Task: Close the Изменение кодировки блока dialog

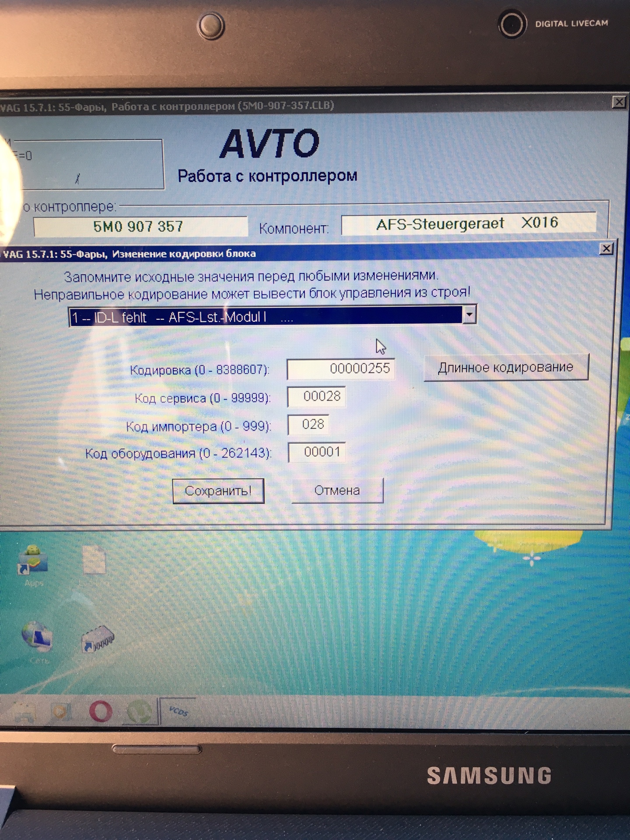Action: (606, 249)
